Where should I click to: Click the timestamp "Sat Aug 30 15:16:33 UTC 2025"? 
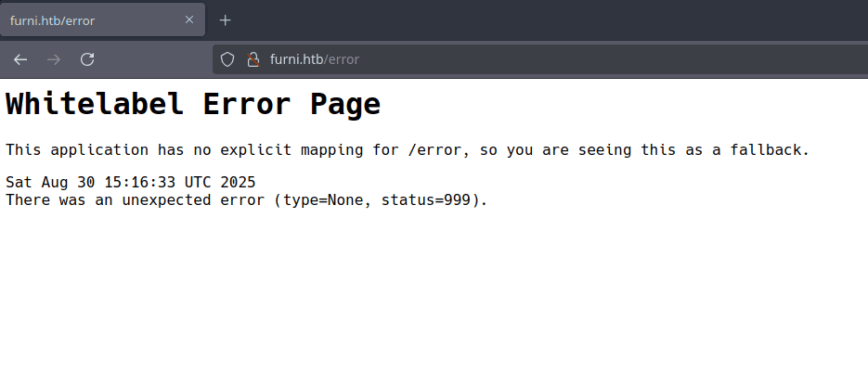[x=130, y=183]
